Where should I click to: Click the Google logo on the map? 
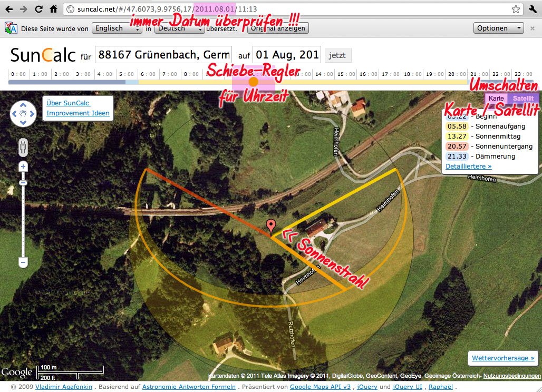(16, 373)
